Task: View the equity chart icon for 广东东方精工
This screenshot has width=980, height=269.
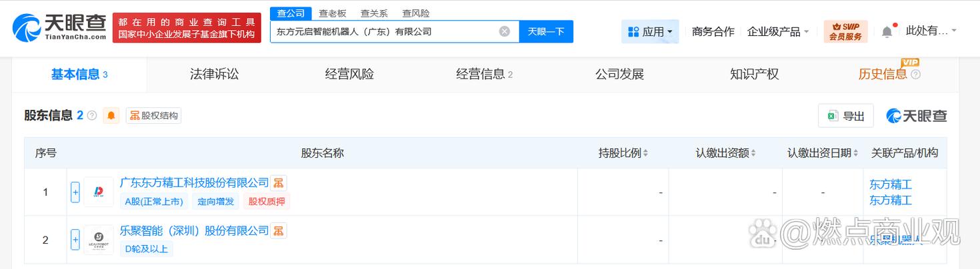Action: point(279,182)
